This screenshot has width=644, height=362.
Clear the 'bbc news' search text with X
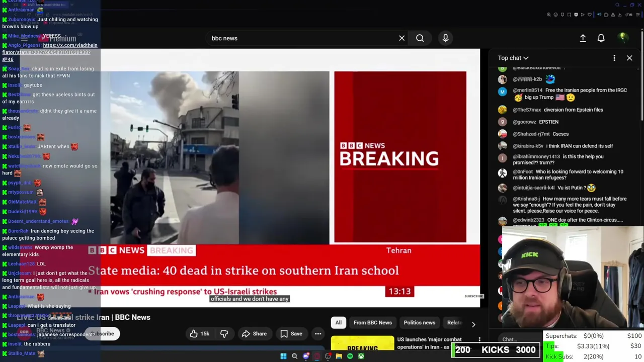click(401, 38)
